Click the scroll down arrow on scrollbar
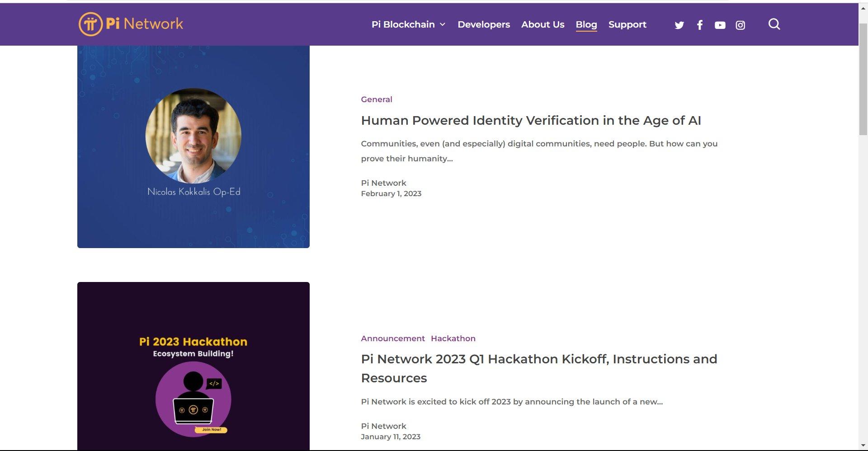Viewport: 868px width, 451px height. pyautogui.click(x=863, y=446)
